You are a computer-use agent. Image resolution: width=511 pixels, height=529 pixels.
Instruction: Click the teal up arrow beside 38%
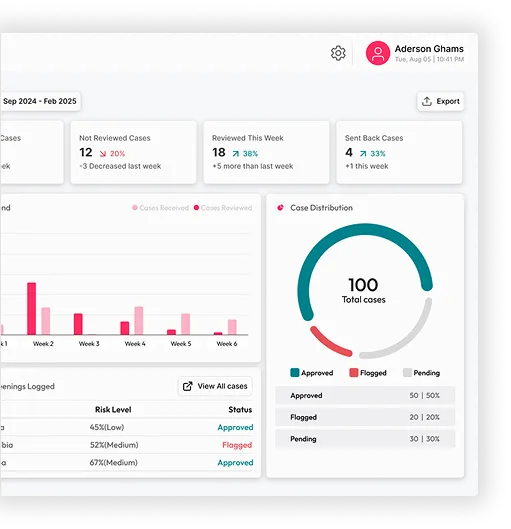click(x=236, y=154)
